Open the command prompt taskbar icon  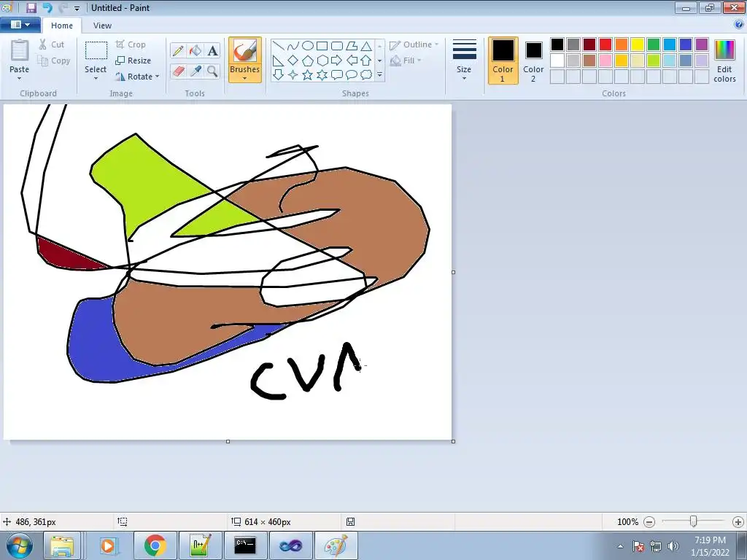point(244,545)
